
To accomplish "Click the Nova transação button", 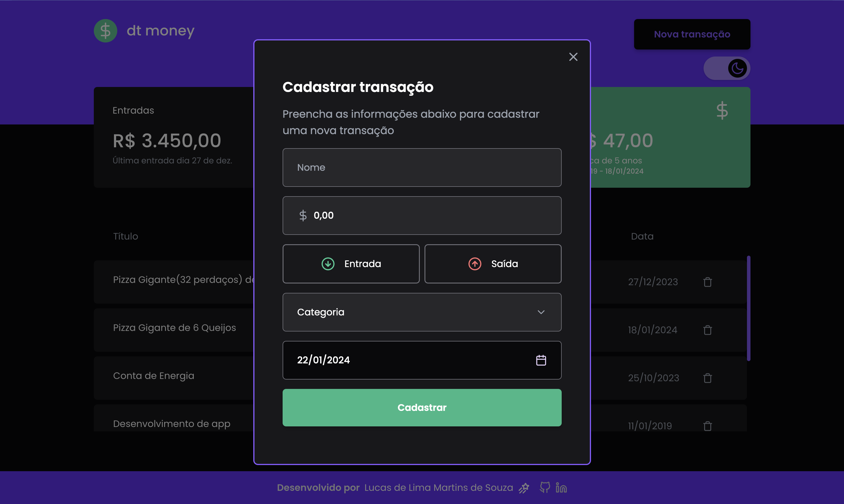I will [692, 34].
